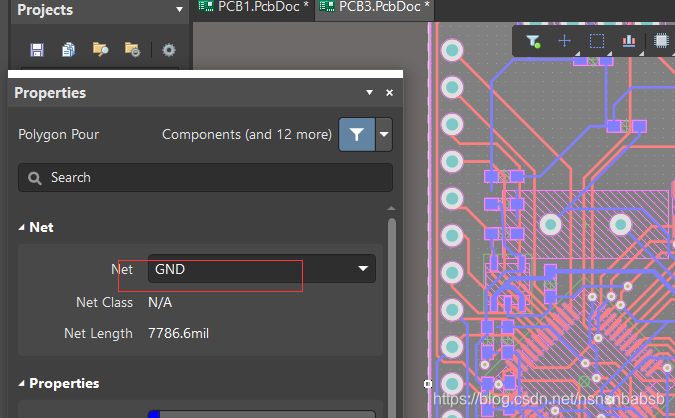Click the Net Class value N/A

click(160, 303)
